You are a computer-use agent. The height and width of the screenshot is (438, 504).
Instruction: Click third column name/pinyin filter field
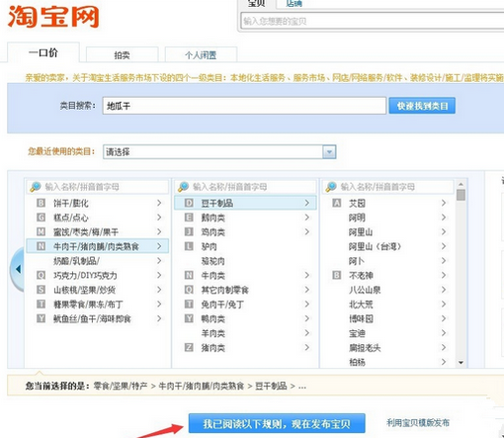388,187
